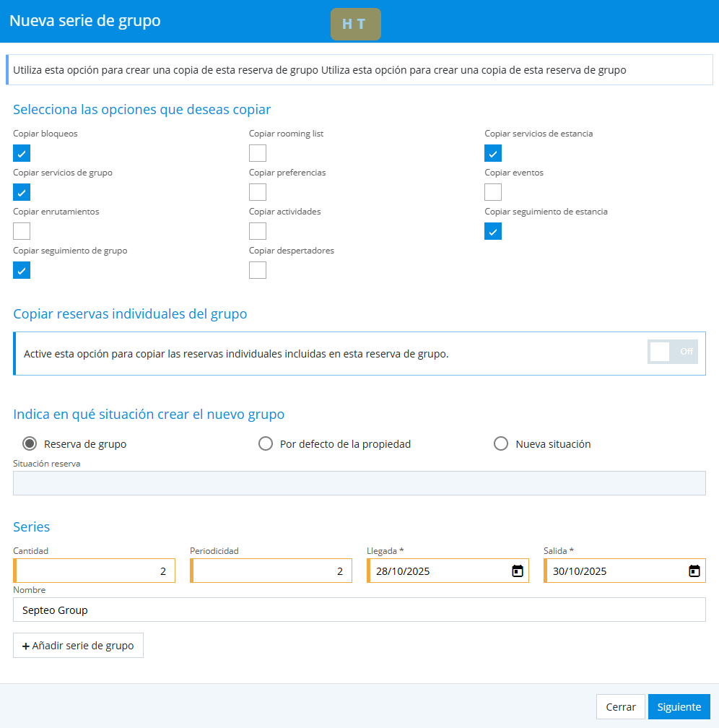Open the Llegada date calendar picker

(517, 571)
